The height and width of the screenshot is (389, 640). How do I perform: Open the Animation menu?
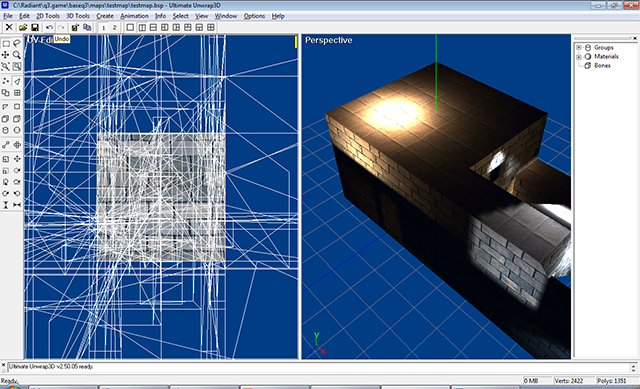pyautogui.click(x=134, y=16)
